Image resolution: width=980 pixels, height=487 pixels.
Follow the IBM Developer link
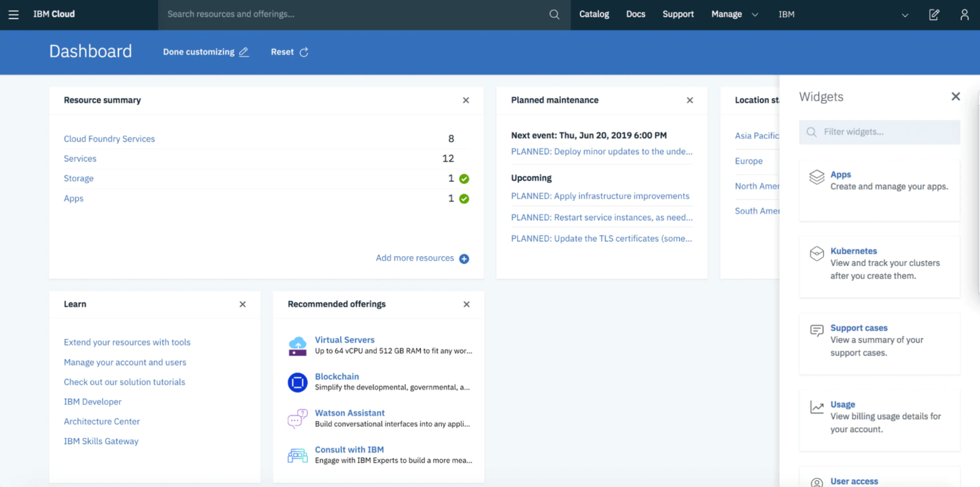pyautogui.click(x=93, y=402)
